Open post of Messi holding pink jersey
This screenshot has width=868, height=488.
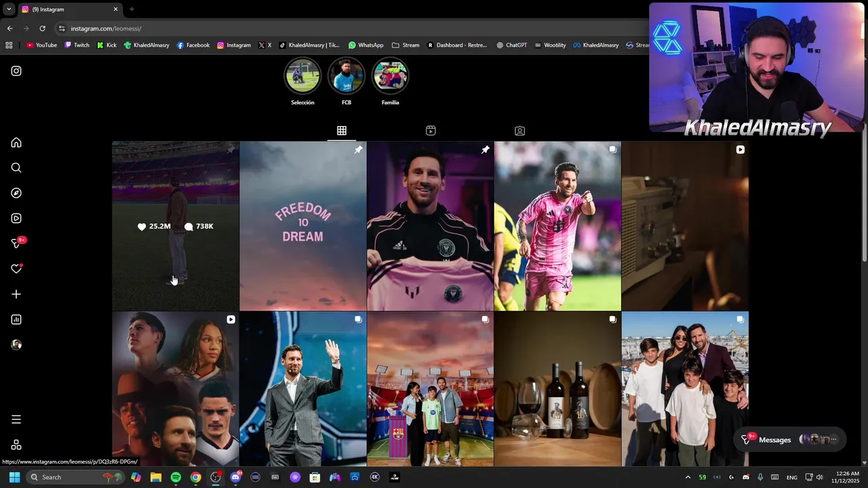click(x=431, y=226)
